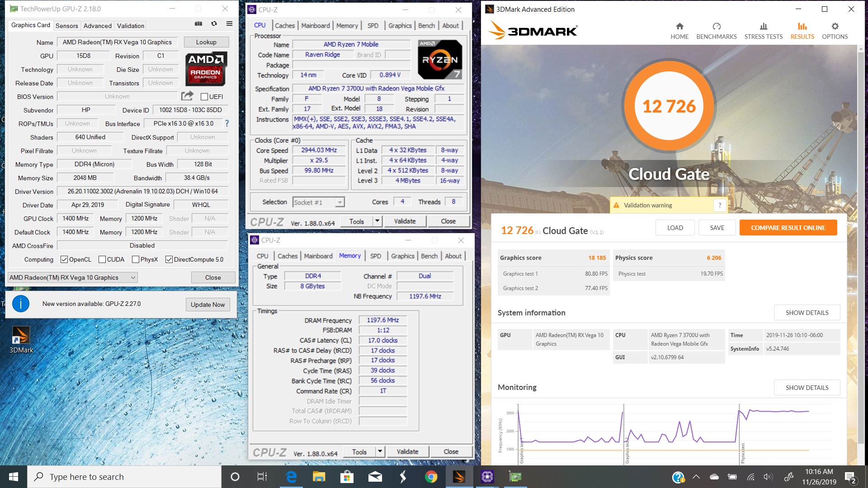Click the GPU Name field value
This screenshot has width=868, height=488.
tap(118, 42)
